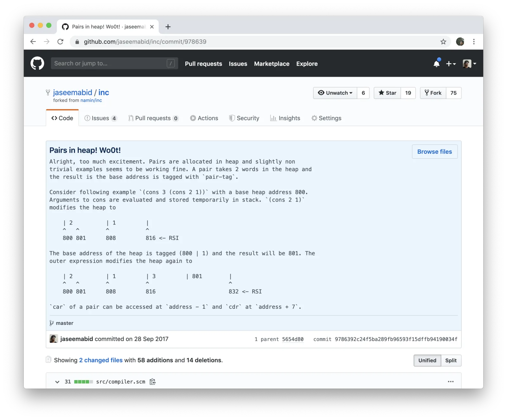This screenshot has width=507, height=420.
Task: Collapse the src/compiler.scm diff
Action: coord(57,382)
